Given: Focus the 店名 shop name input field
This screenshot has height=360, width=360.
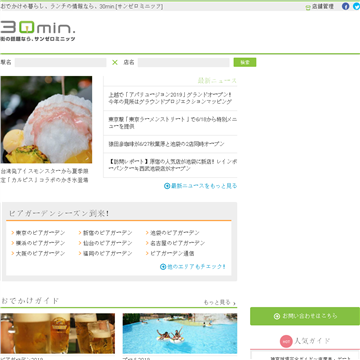Looking at the screenshot, I should point(184,62).
